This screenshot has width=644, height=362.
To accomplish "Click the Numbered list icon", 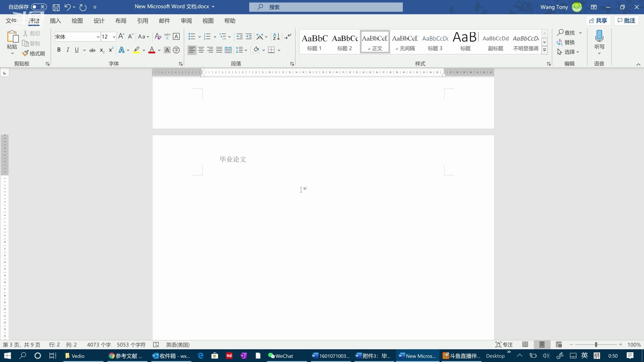I will point(207,36).
